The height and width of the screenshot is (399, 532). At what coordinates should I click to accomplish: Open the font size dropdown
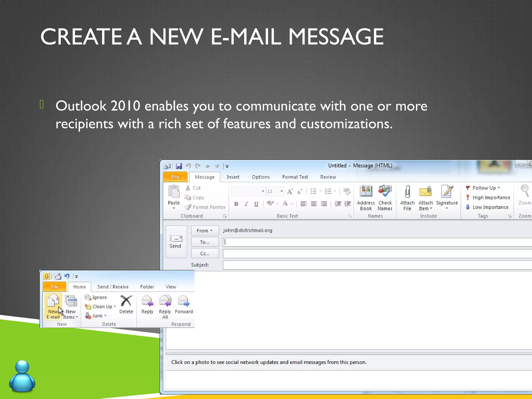(x=282, y=191)
